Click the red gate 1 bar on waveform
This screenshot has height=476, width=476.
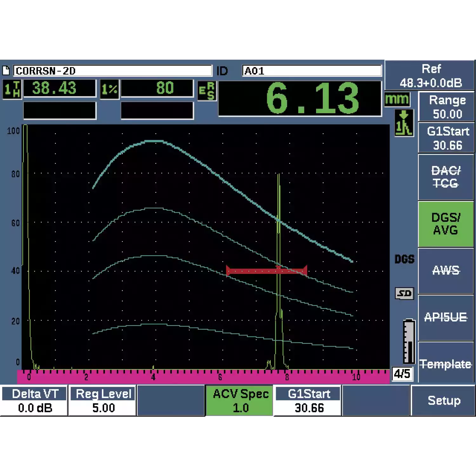click(x=266, y=271)
